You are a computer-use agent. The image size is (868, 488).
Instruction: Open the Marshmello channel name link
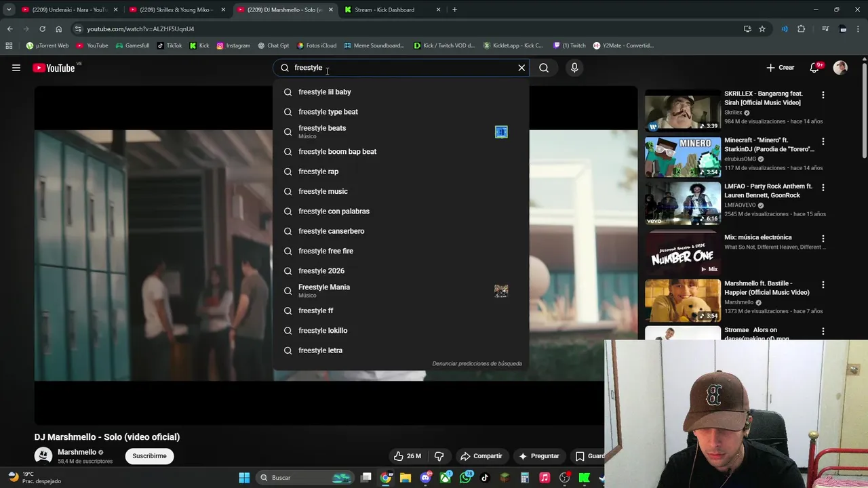click(77, 452)
